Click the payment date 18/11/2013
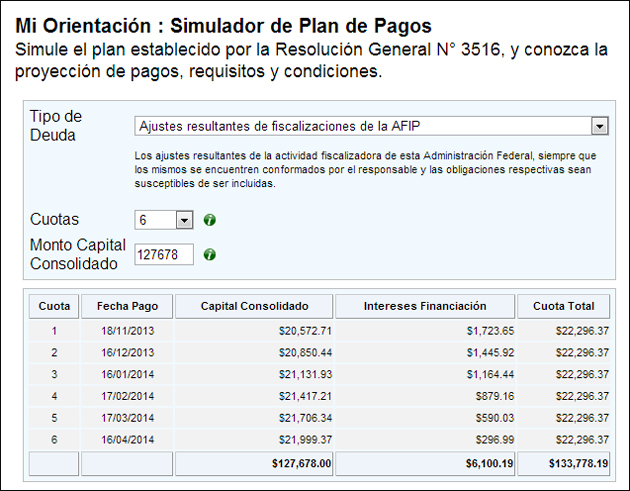 tap(127, 330)
